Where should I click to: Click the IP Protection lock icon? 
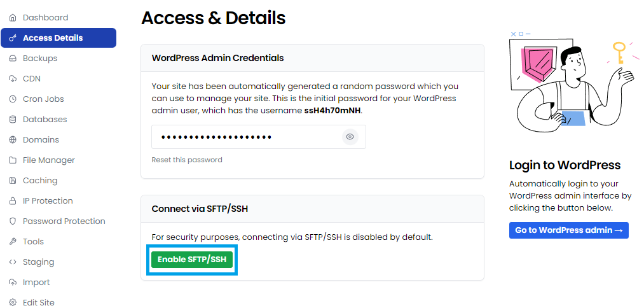(13, 200)
